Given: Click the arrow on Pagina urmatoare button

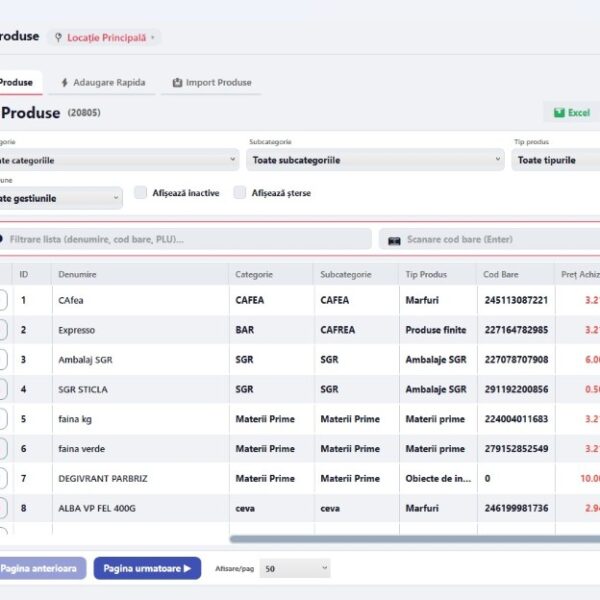Looking at the screenshot, I should click(187, 568).
